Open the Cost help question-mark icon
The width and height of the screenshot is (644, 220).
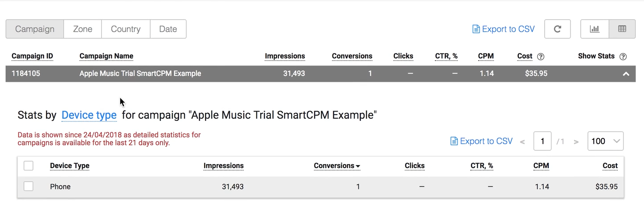click(541, 56)
